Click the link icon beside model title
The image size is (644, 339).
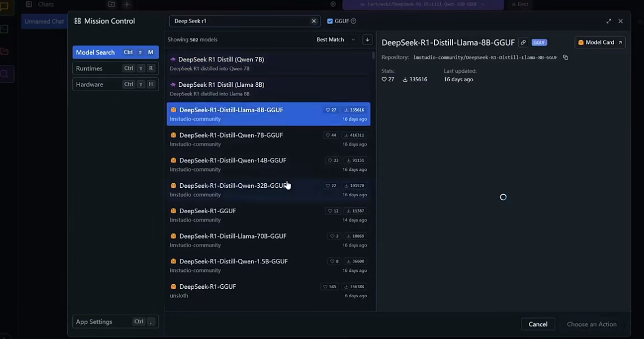point(523,42)
